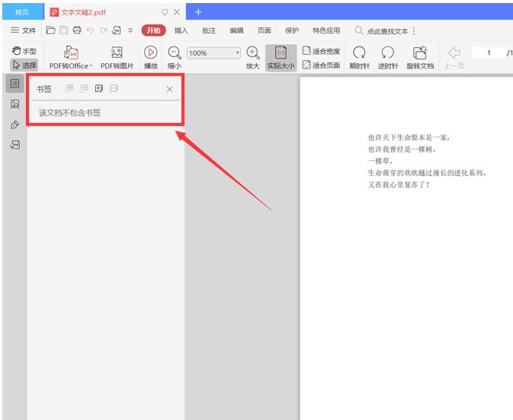Click the 旋转文档 rotate document button

point(420,58)
